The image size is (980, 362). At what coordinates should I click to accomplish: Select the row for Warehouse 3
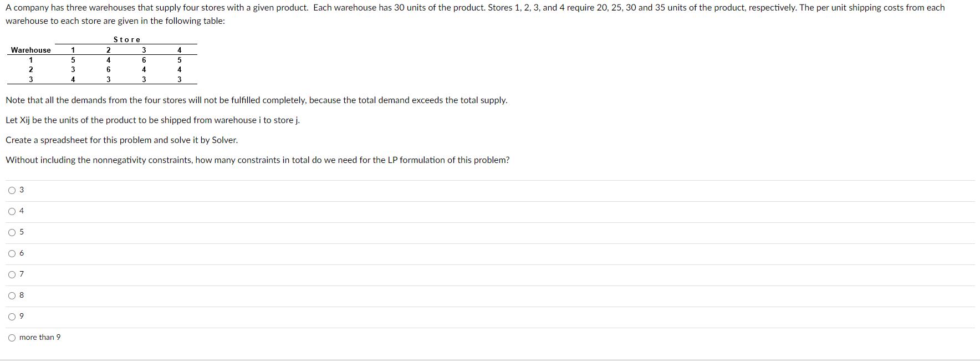click(30, 78)
